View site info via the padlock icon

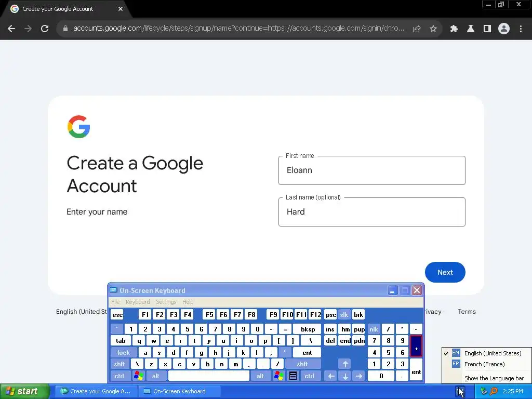[65, 29]
